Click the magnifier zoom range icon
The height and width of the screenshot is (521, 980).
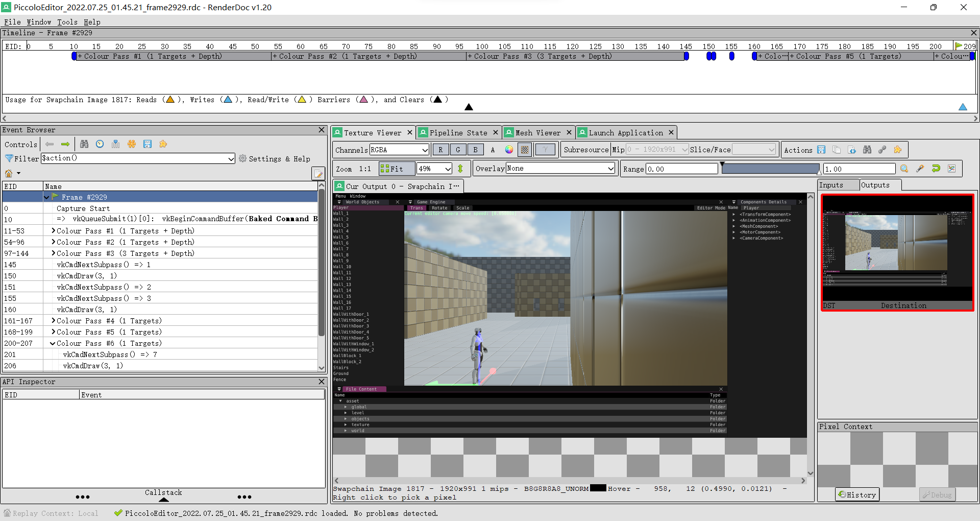(904, 169)
